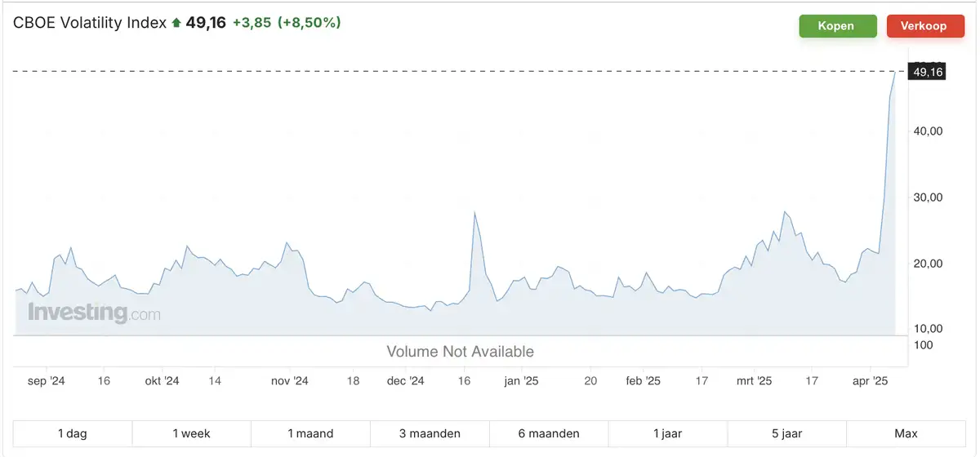Click the sep '24 date label
Screen dimensions: 980x457
click(46, 381)
